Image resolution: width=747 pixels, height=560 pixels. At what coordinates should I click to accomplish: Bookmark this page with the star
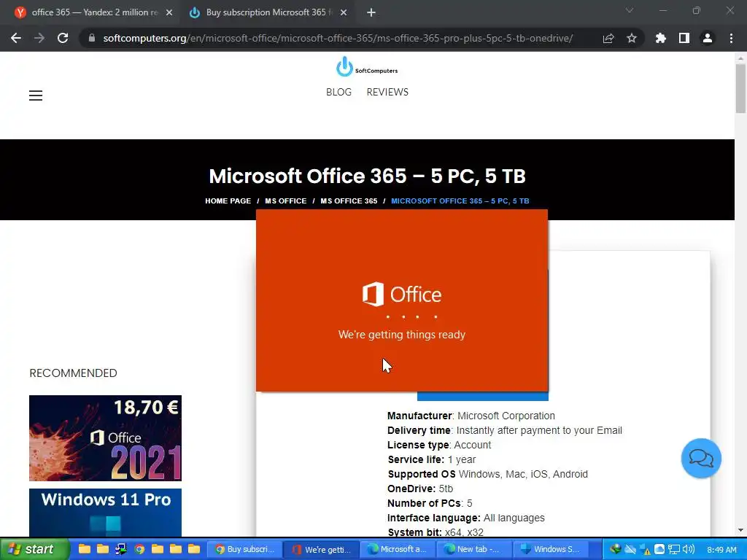pos(632,38)
